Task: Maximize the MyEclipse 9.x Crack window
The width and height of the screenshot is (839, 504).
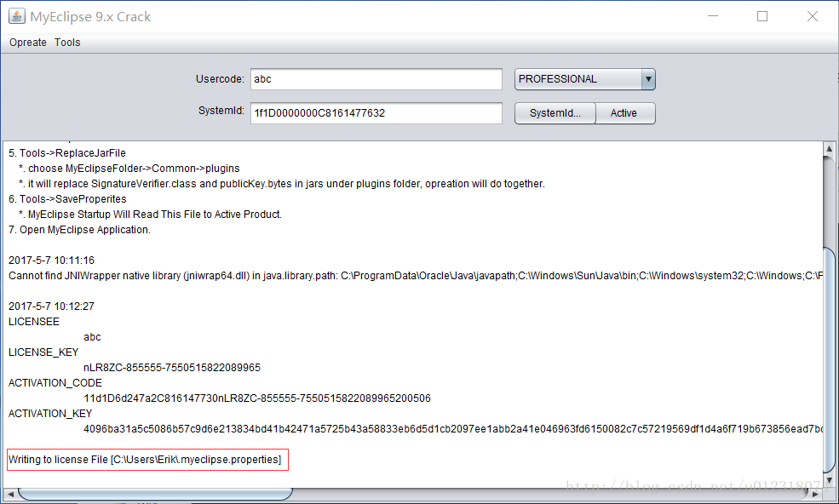Action: [x=762, y=16]
